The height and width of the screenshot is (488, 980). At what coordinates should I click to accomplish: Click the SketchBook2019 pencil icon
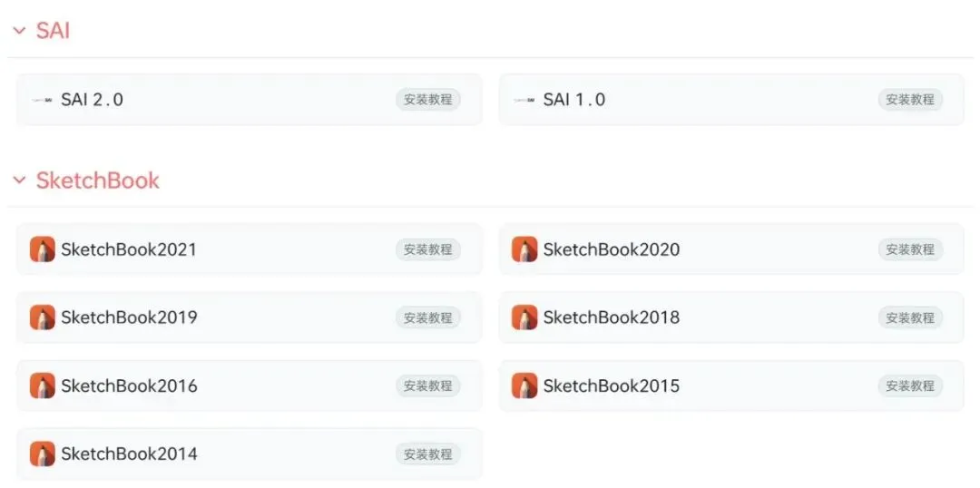pyautogui.click(x=42, y=317)
